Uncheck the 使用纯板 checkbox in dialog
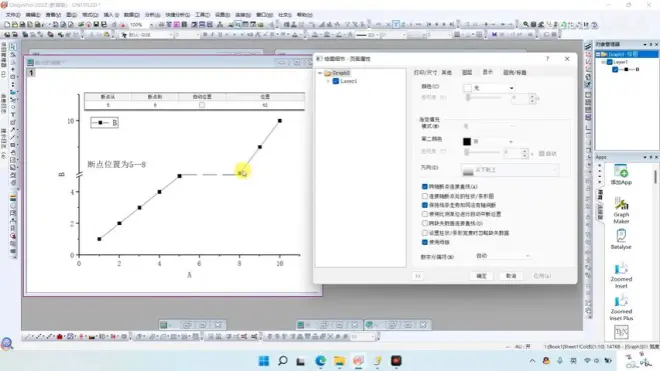This screenshot has height=371, width=660. tap(425, 242)
